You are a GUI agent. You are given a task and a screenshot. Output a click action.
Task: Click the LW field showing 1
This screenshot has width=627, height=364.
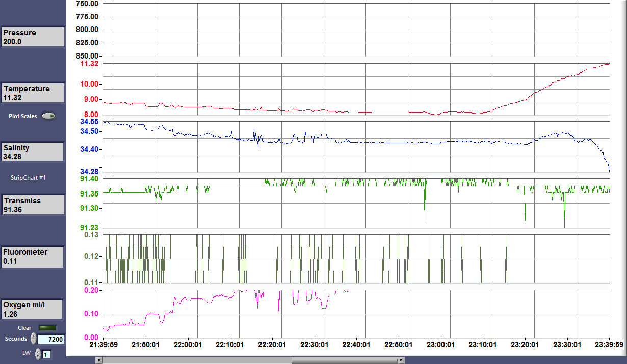pos(46,354)
